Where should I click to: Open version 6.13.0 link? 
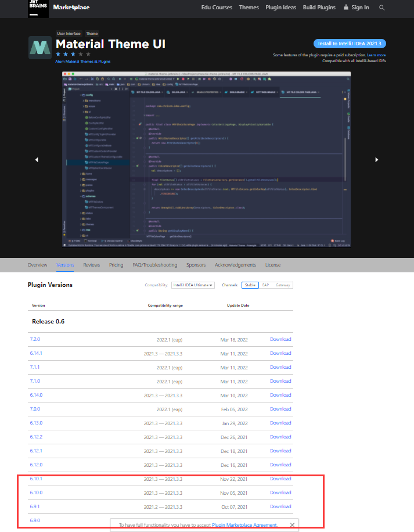(36, 423)
